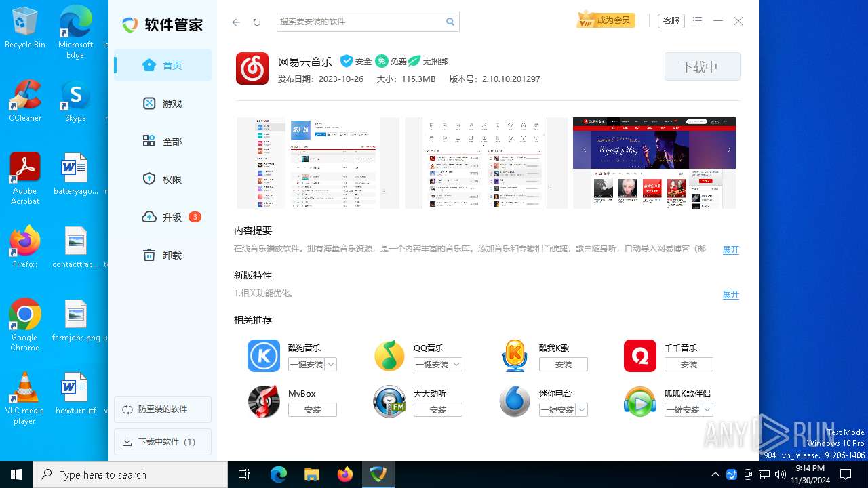Click 一键安装 for 迷你电台
Image resolution: width=868 pixels, height=488 pixels.
557,410
